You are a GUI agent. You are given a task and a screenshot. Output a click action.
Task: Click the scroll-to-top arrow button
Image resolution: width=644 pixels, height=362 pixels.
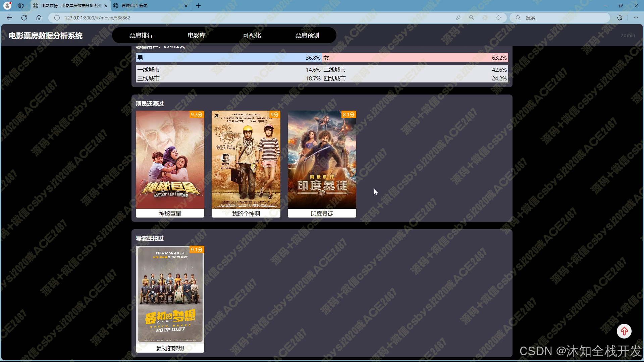(x=624, y=331)
